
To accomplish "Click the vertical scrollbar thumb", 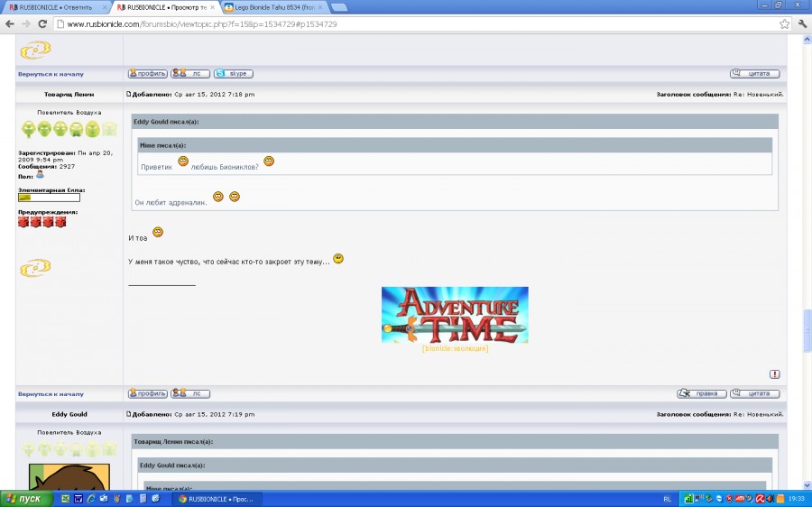I will tap(807, 330).
